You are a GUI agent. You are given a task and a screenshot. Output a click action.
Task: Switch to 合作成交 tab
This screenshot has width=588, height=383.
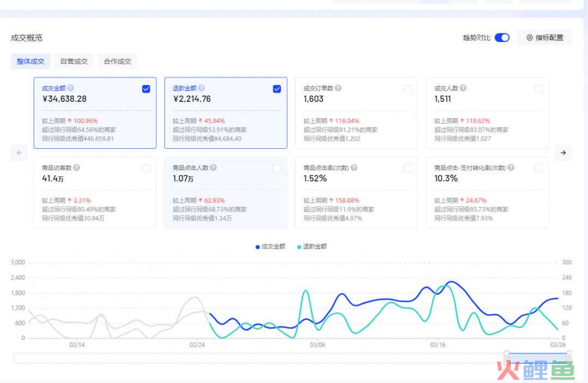(118, 61)
